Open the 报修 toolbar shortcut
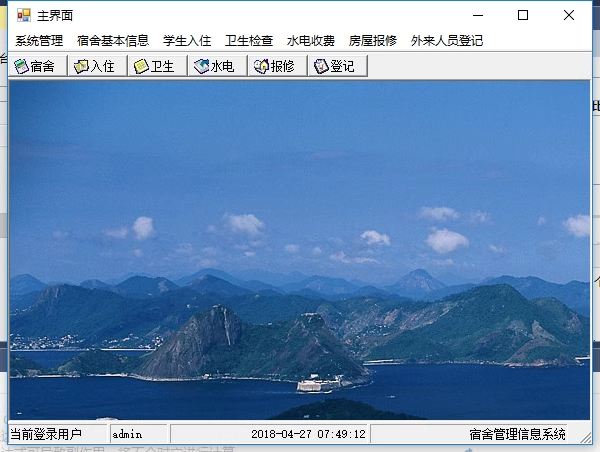 276,66
